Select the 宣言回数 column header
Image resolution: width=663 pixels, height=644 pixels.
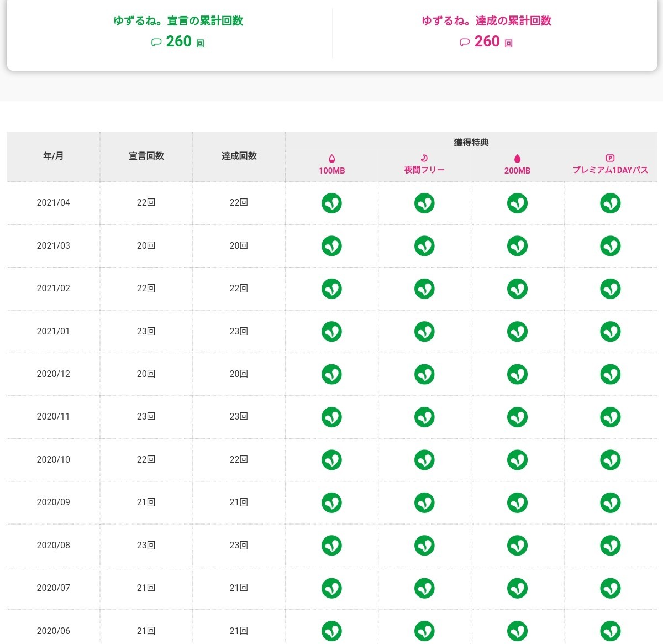pos(146,156)
